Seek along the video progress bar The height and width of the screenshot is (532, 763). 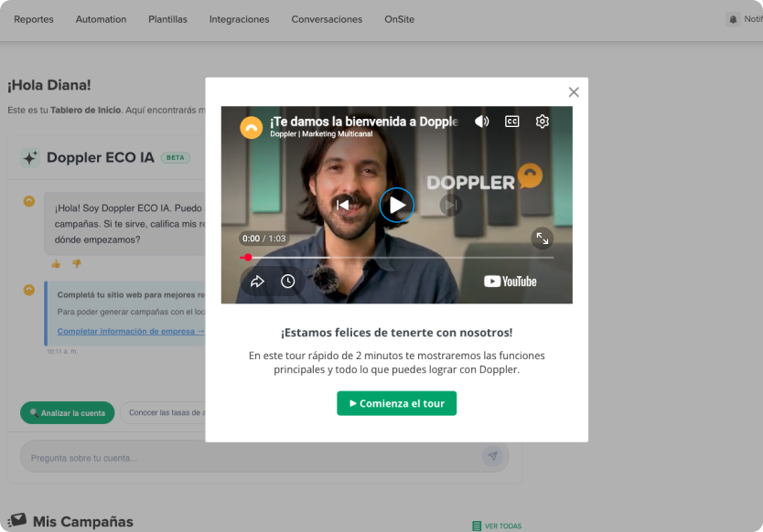[x=396, y=257]
